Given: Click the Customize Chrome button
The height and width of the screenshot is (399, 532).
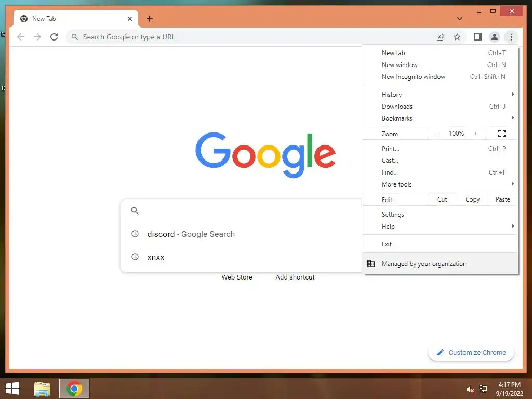Looking at the screenshot, I should coord(471,353).
